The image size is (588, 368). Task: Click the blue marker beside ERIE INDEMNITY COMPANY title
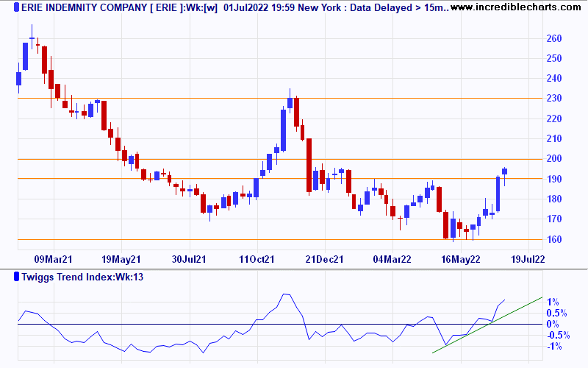click(x=16, y=7)
